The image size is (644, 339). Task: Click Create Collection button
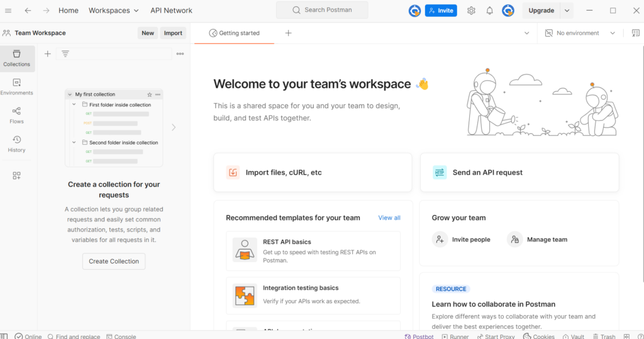pyautogui.click(x=114, y=262)
